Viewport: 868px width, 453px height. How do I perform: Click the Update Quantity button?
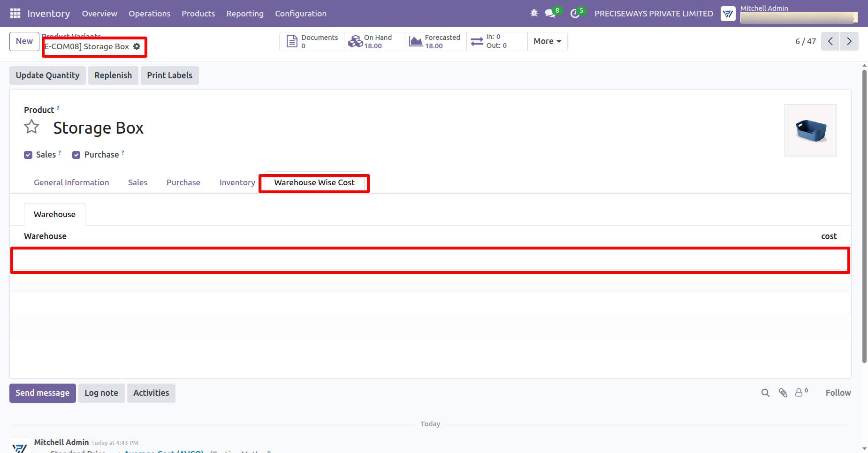point(47,75)
